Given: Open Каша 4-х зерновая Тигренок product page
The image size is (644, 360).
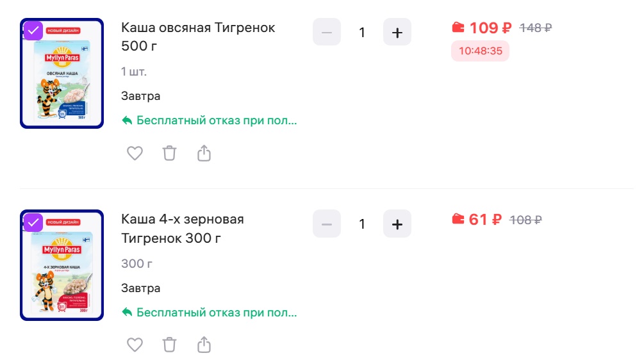Looking at the screenshot, I should pyautogui.click(x=182, y=229).
